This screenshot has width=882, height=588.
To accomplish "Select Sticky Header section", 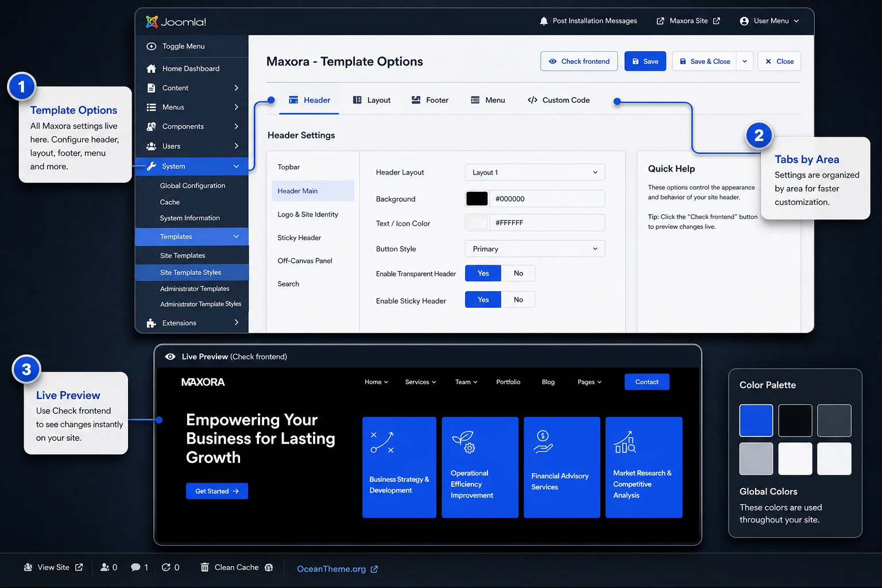I will pos(313,238).
